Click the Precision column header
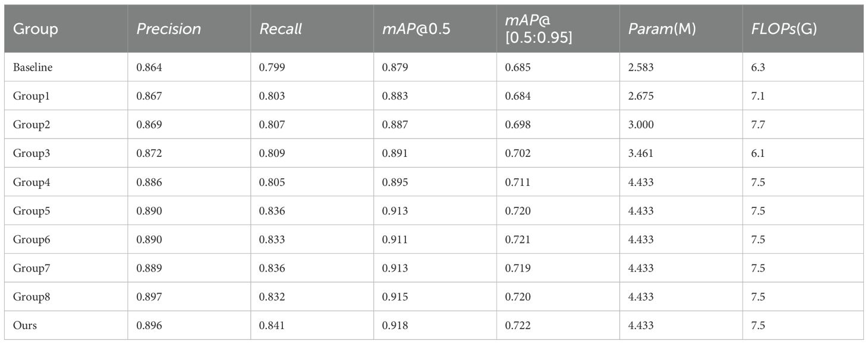The image size is (868, 344). [169, 29]
